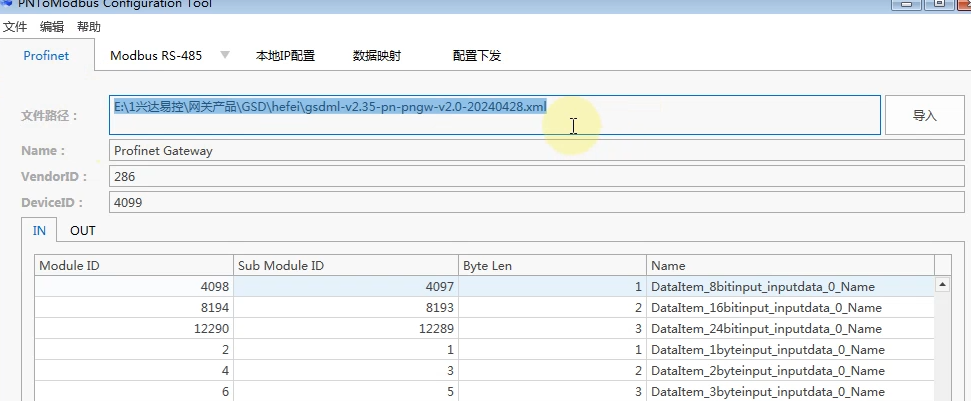971x401 pixels.
Task: Click Module ID cell of 1byteinput row
Action: (134, 350)
